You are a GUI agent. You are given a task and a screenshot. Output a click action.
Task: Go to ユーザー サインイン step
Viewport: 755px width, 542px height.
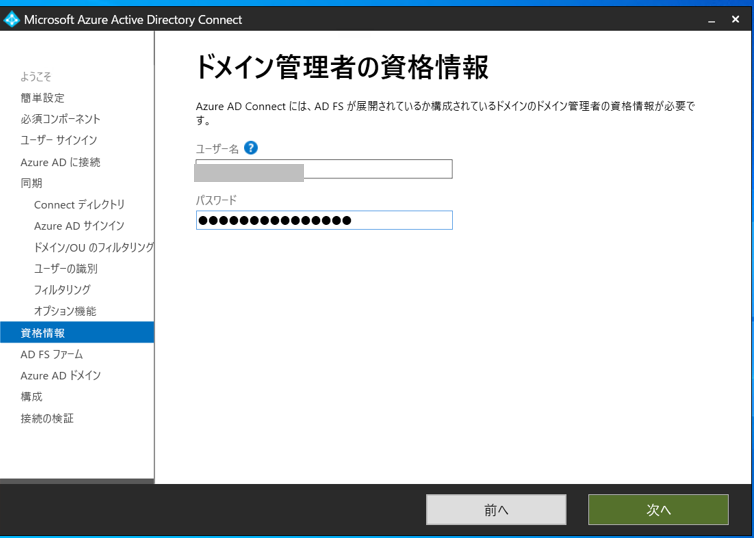pos(59,140)
